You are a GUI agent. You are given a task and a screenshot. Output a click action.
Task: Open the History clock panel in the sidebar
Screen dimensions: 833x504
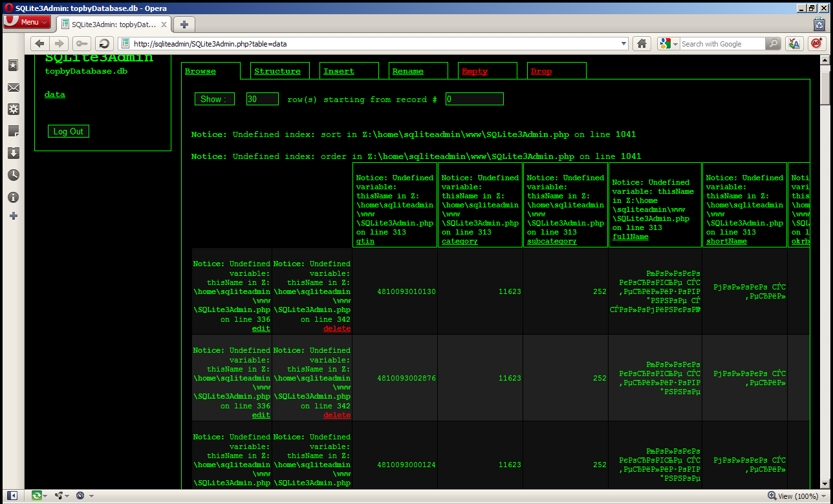point(13,175)
